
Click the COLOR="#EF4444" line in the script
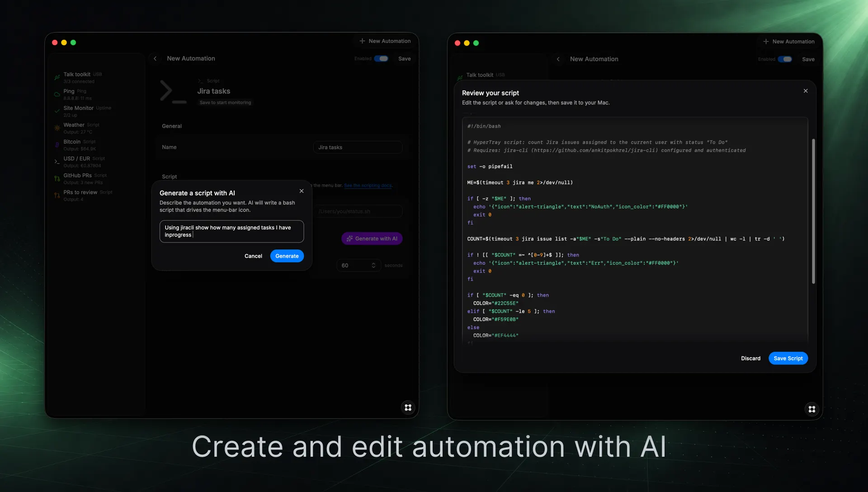[495, 336]
